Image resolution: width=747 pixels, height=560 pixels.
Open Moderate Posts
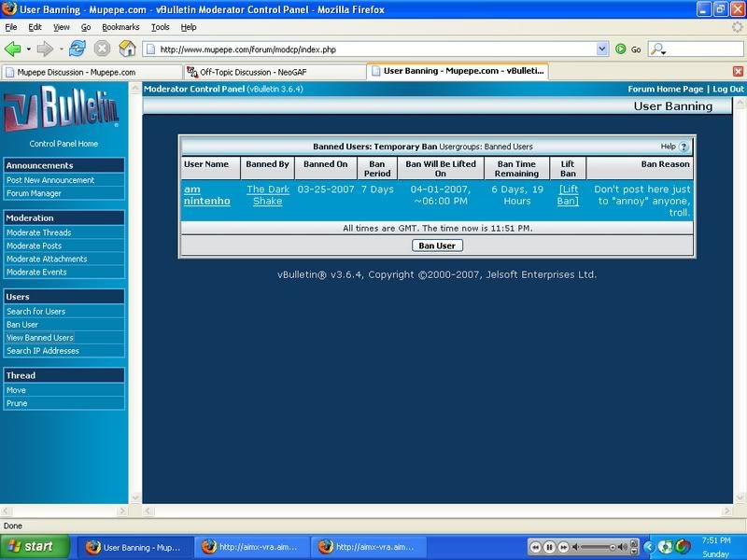click(34, 245)
